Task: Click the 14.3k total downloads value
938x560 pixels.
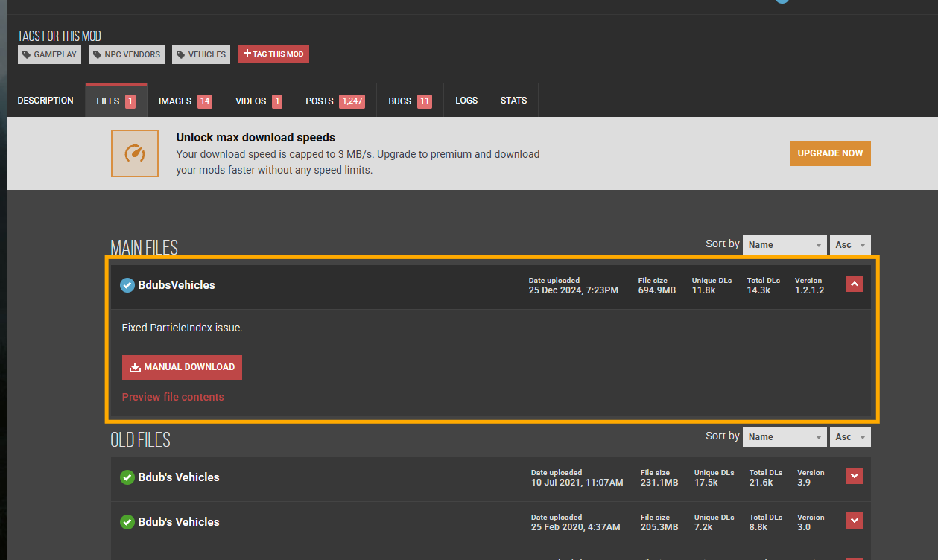Action: tap(758, 290)
